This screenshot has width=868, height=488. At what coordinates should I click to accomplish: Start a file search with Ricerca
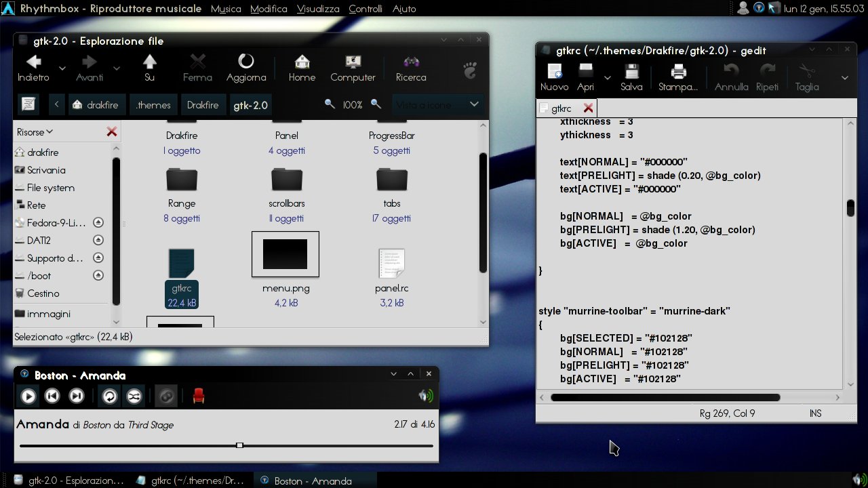tap(411, 68)
